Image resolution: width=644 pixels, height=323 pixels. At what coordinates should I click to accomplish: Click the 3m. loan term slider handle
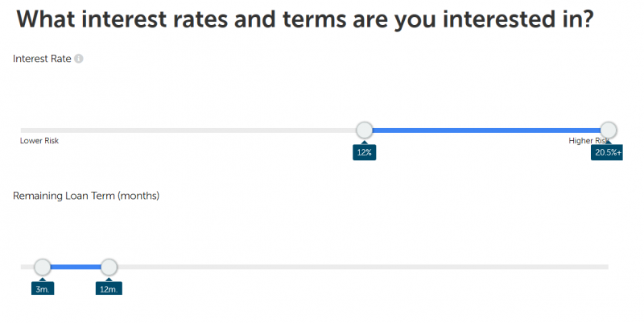click(x=43, y=267)
